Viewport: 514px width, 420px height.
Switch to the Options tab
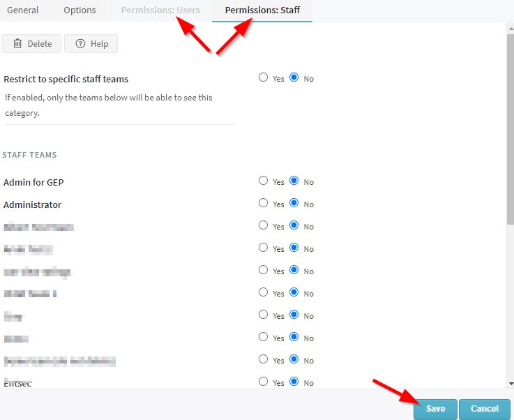[80, 10]
